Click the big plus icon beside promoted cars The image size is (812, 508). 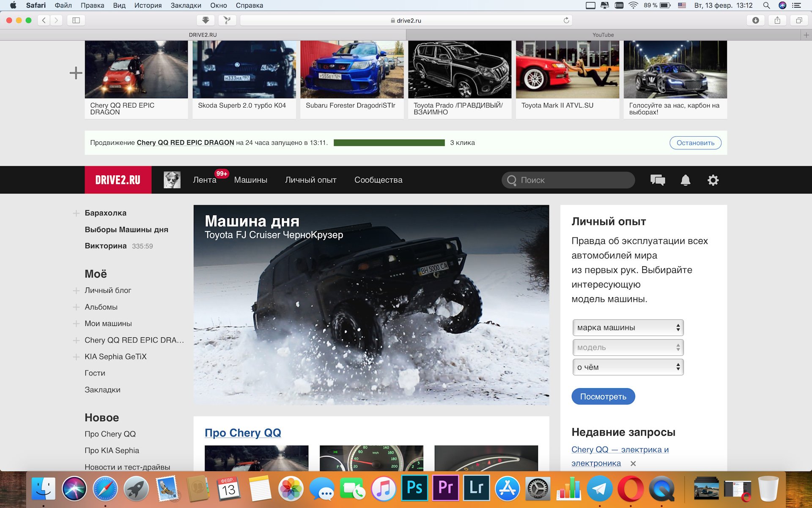[x=76, y=73]
